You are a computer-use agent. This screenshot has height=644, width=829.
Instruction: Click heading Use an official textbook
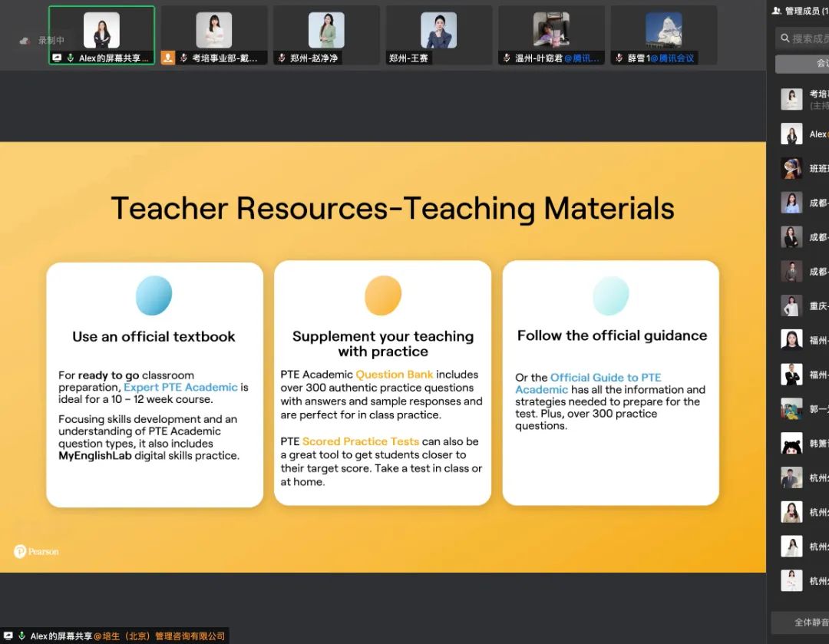click(154, 337)
